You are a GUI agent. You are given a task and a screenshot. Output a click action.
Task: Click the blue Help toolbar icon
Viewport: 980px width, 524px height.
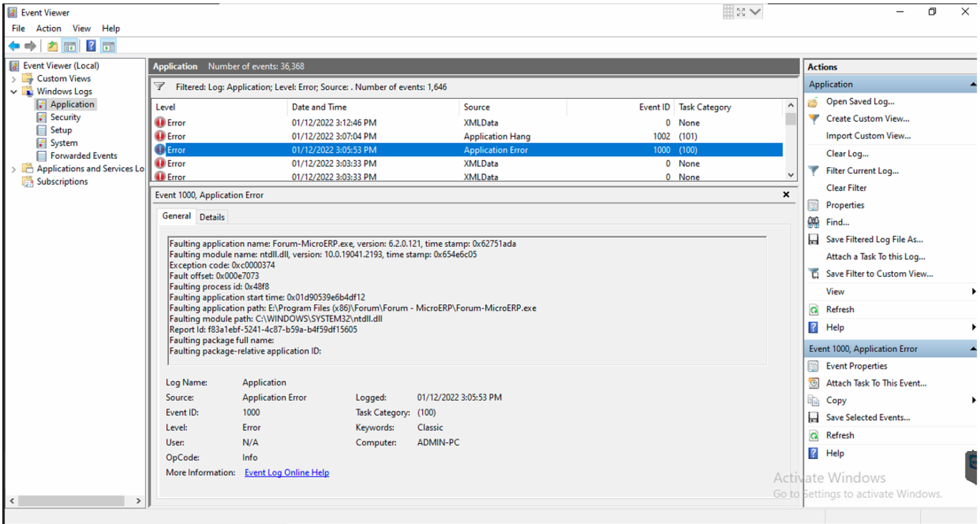click(91, 46)
